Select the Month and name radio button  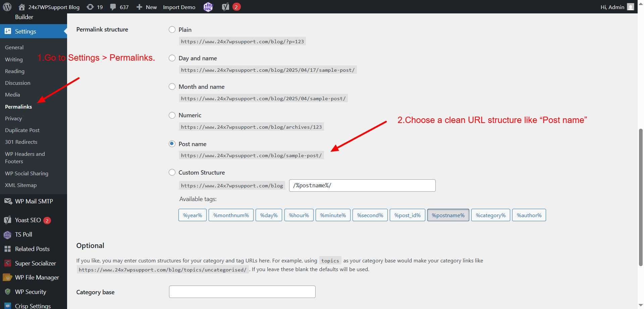point(172,86)
